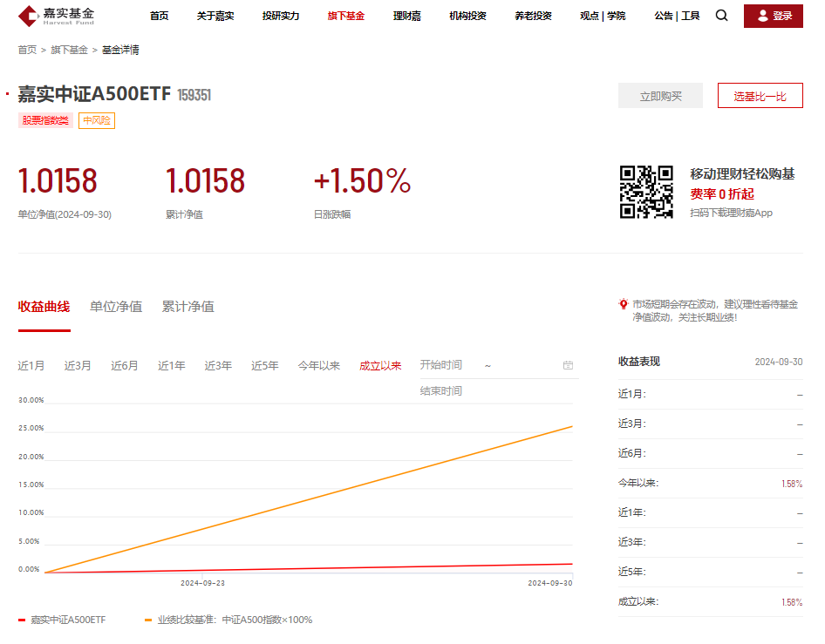The image size is (825, 644).
Task: Toggle the 嘉实中证A500ETF red legend marker
Action: pyautogui.click(x=22, y=620)
